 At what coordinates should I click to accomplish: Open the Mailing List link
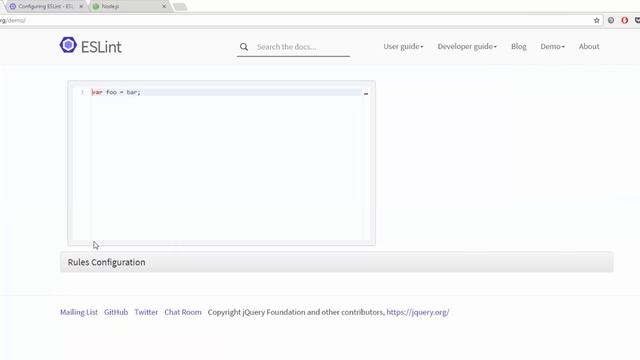[79, 312]
